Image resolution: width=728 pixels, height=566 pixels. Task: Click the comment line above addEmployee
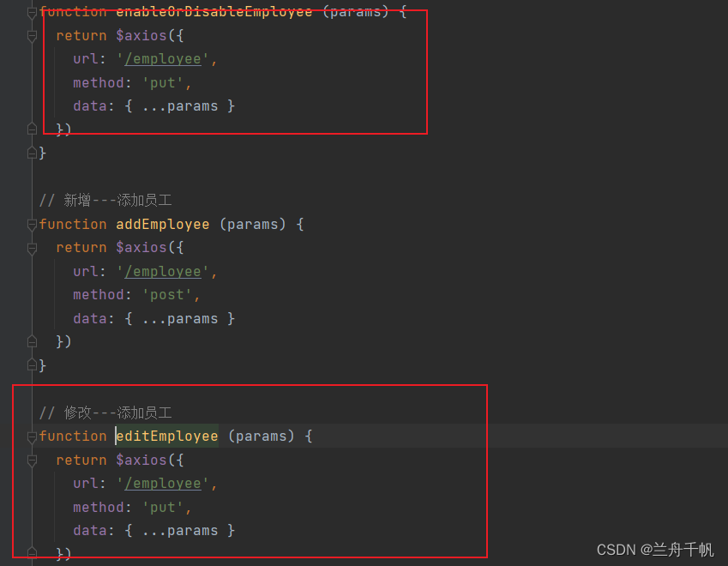105,201
